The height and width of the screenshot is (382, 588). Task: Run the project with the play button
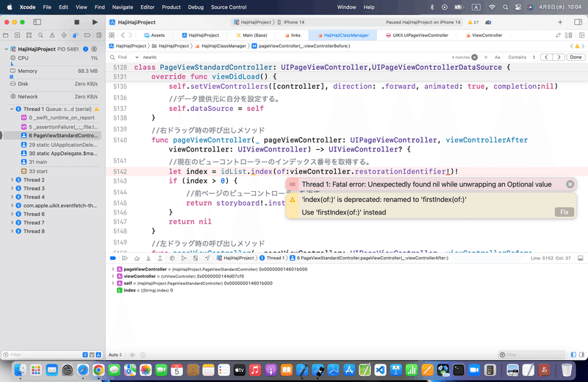95,22
